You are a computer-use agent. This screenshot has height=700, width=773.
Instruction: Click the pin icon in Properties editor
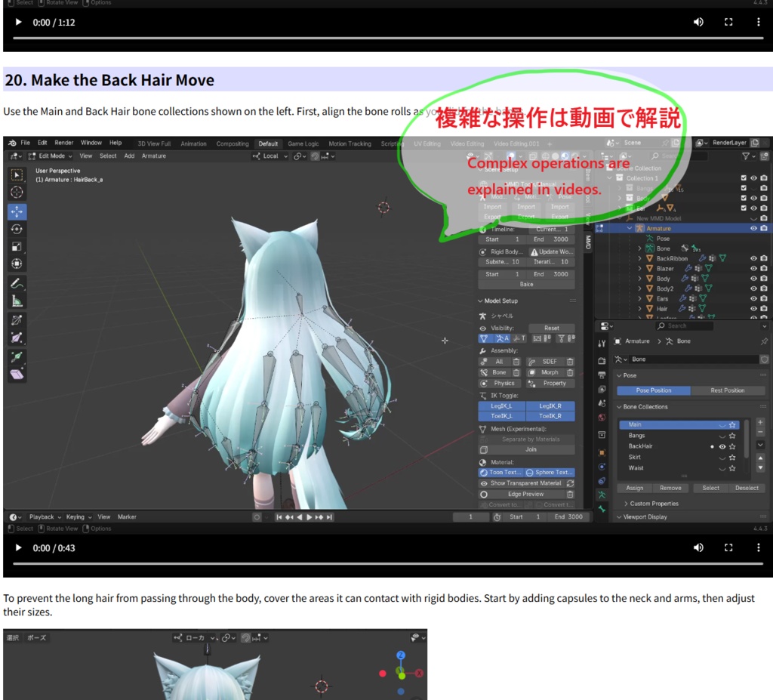click(764, 341)
